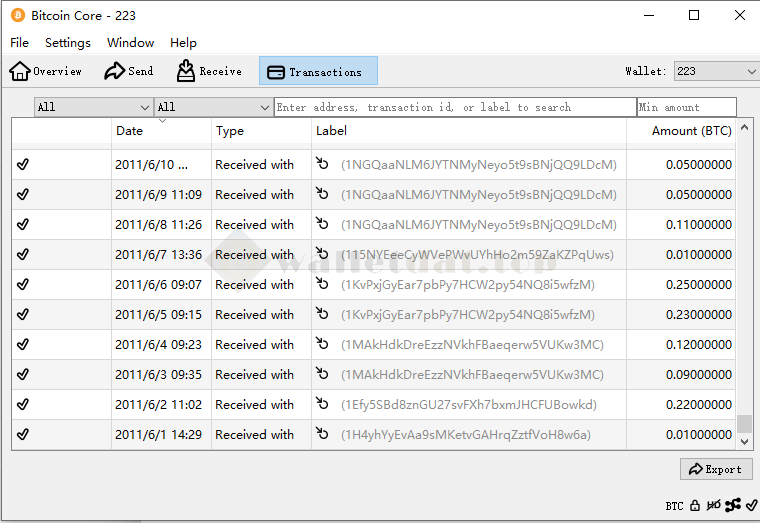Click the HD disabled status icon

tap(714, 506)
